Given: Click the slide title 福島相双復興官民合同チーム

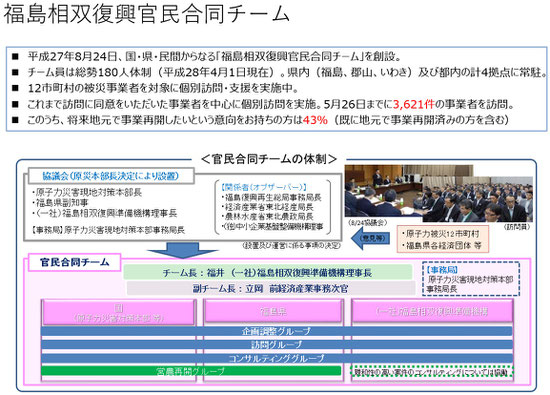Looking at the screenshot, I should (147, 14).
